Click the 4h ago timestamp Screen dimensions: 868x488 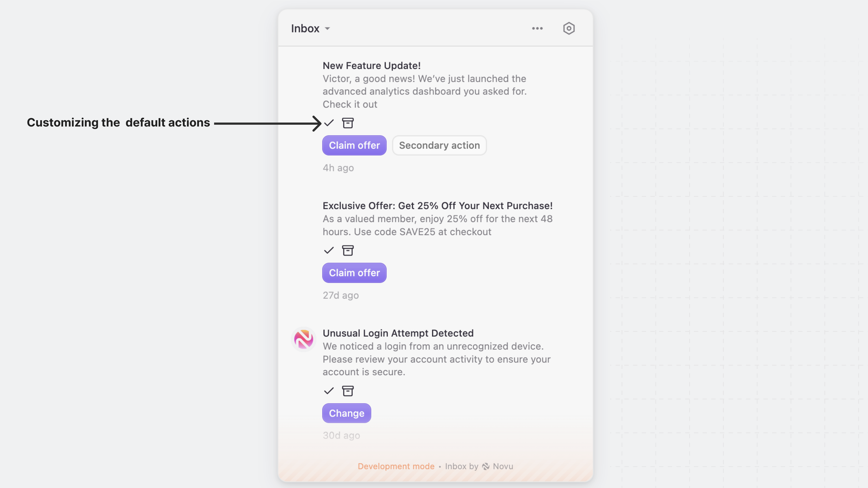338,167
